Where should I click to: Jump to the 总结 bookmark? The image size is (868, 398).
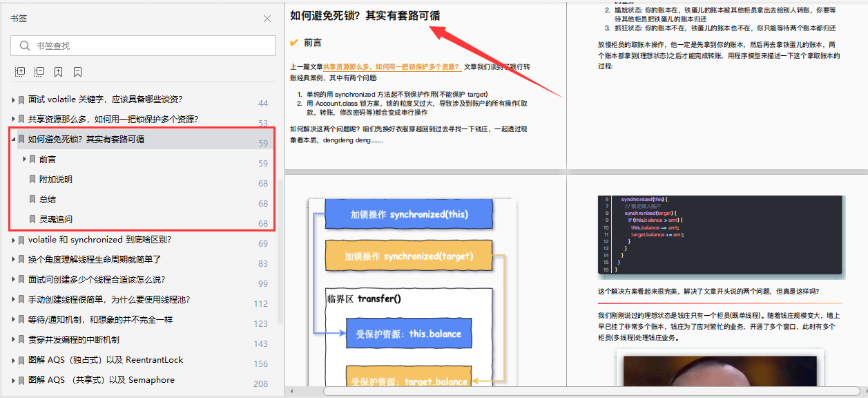48,199
